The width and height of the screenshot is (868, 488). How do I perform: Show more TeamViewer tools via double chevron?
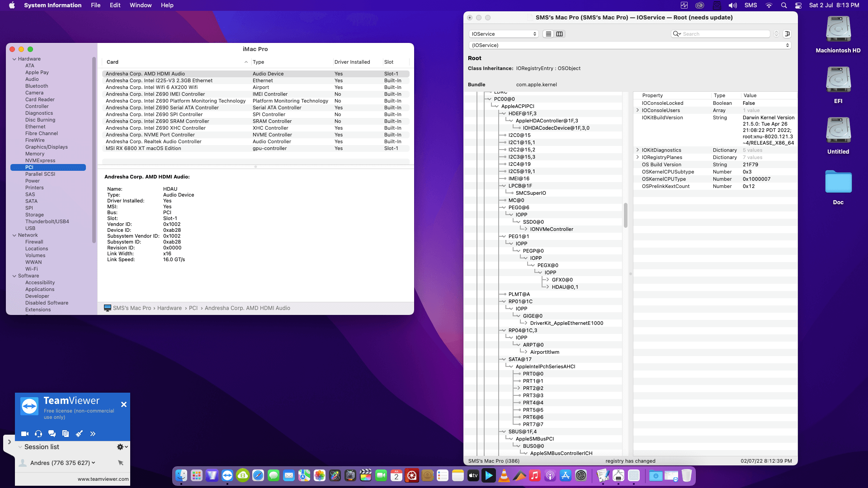click(93, 434)
